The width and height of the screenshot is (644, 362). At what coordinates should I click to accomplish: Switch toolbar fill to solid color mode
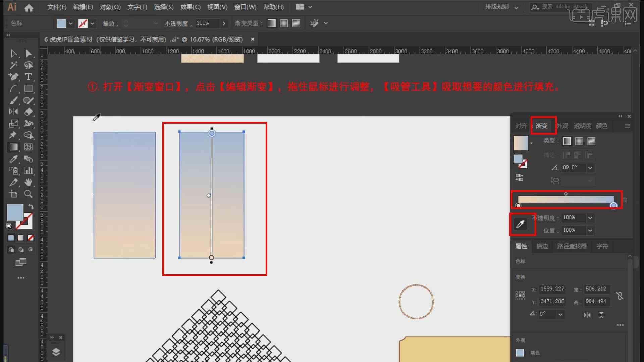click(11, 238)
